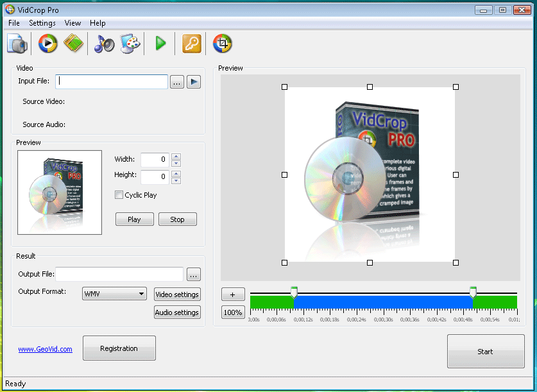Increase Width with up spinner arrow
Viewport: 537px width, 392px height.
point(176,156)
